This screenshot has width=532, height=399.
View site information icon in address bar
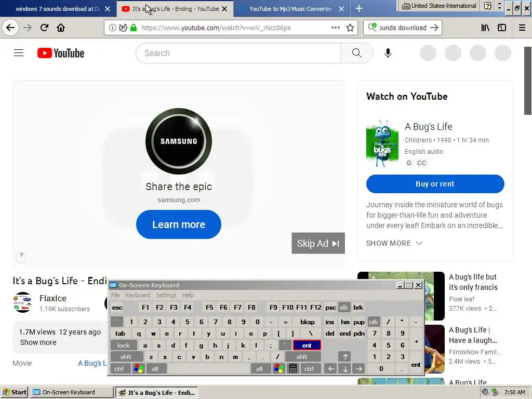point(112,28)
